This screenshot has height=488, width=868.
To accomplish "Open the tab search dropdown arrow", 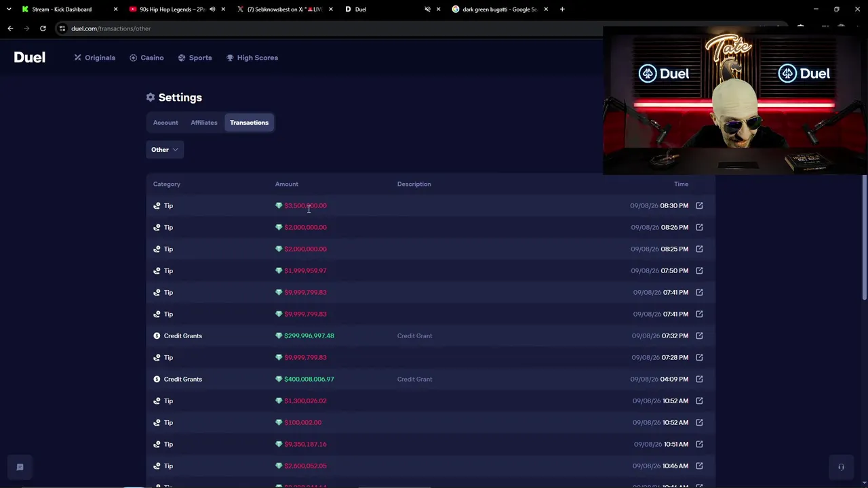I will (9, 9).
